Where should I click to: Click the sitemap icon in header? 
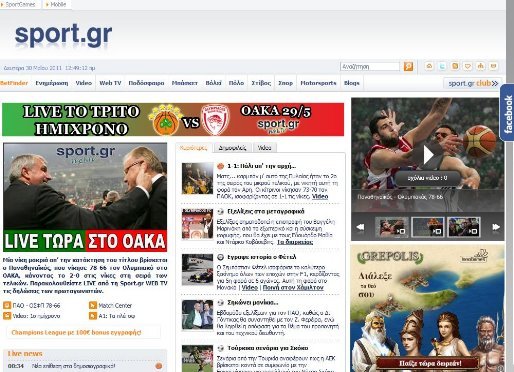click(x=481, y=66)
